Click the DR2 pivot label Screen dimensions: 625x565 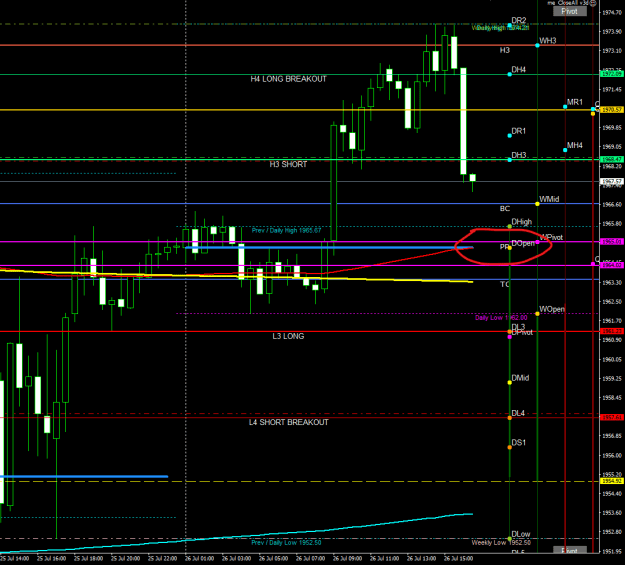519,20
